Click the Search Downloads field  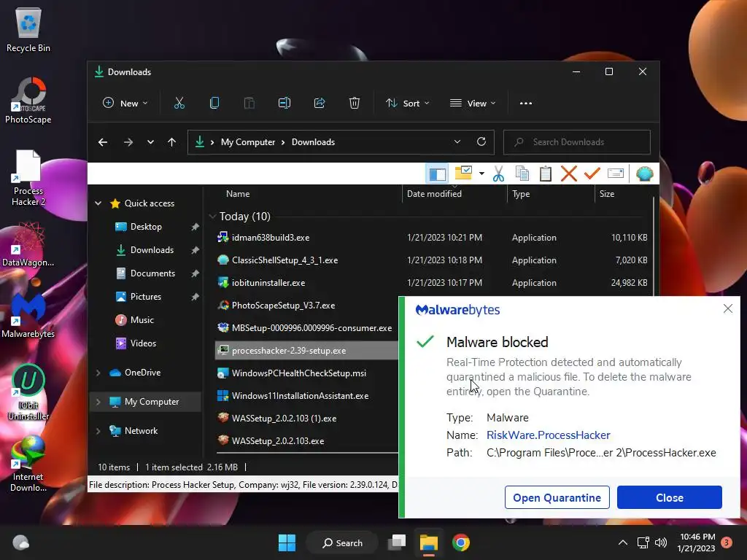tap(577, 142)
